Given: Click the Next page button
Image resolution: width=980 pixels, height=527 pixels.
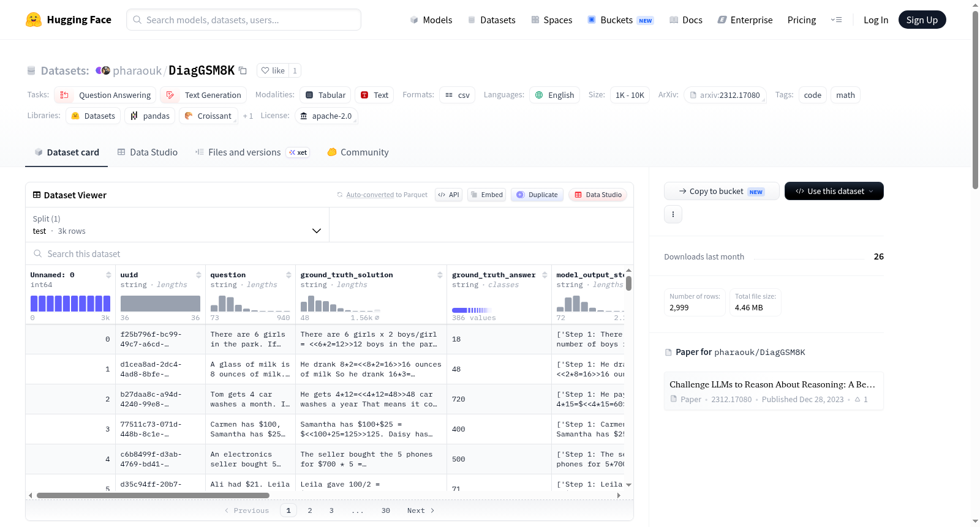Looking at the screenshot, I should point(421,510).
